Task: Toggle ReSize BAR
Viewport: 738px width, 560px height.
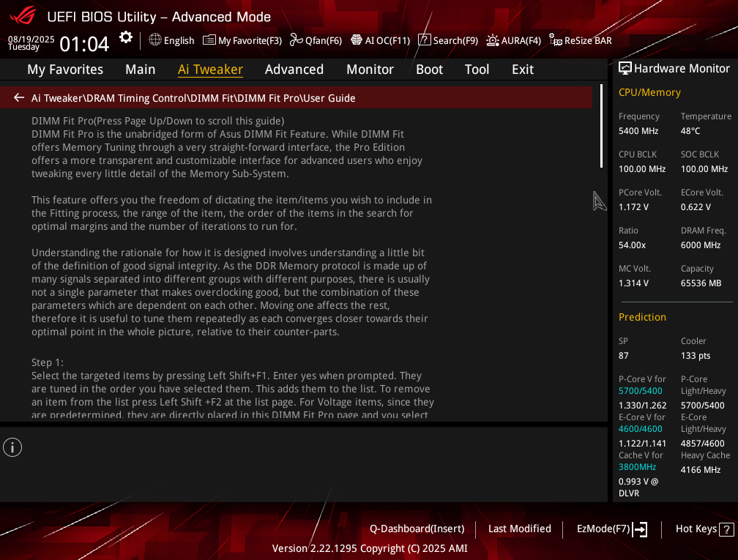Action: (x=588, y=40)
